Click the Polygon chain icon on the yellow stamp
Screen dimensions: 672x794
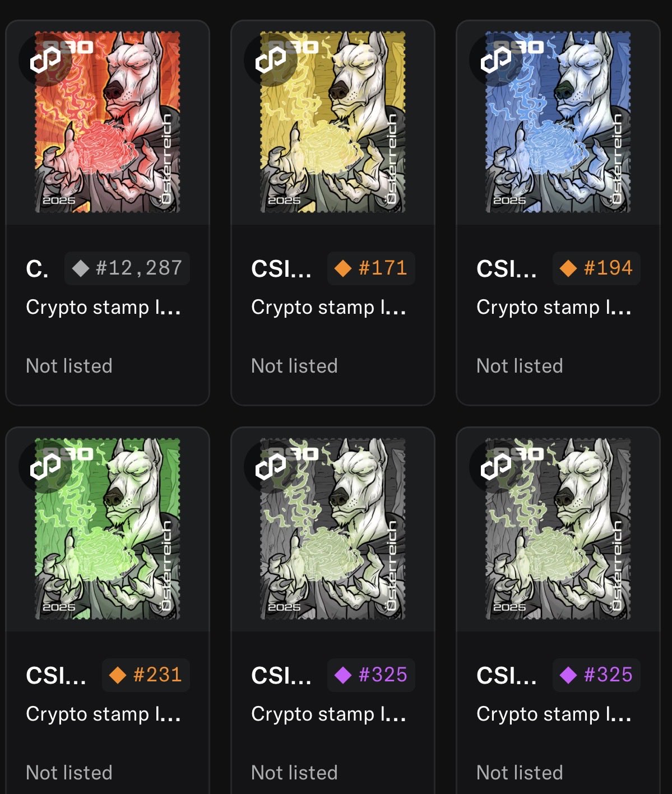coord(271,60)
